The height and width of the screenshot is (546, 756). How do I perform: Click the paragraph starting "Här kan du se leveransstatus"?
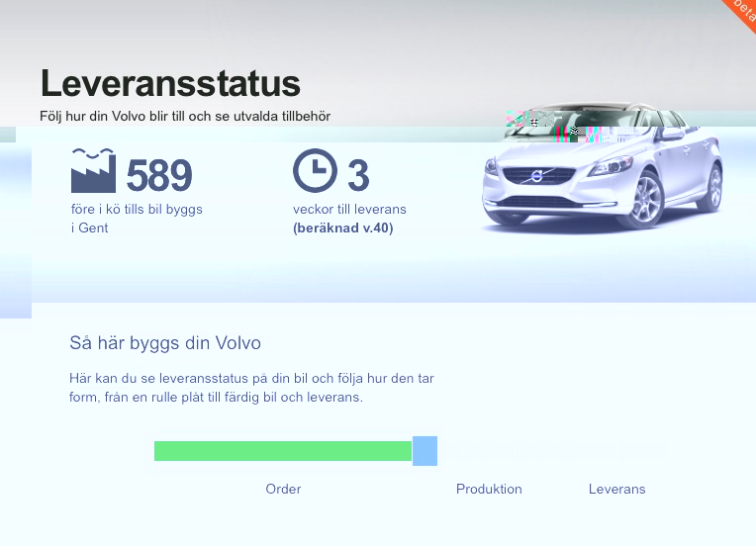[x=251, y=388]
